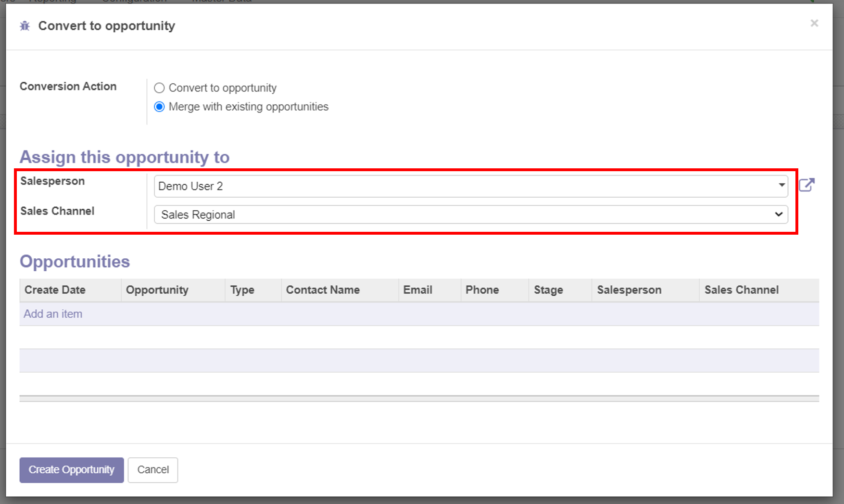The height and width of the screenshot is (504, 844).
Task: Sort by Salesperson table column header
Action: click(x=645, y=290)
